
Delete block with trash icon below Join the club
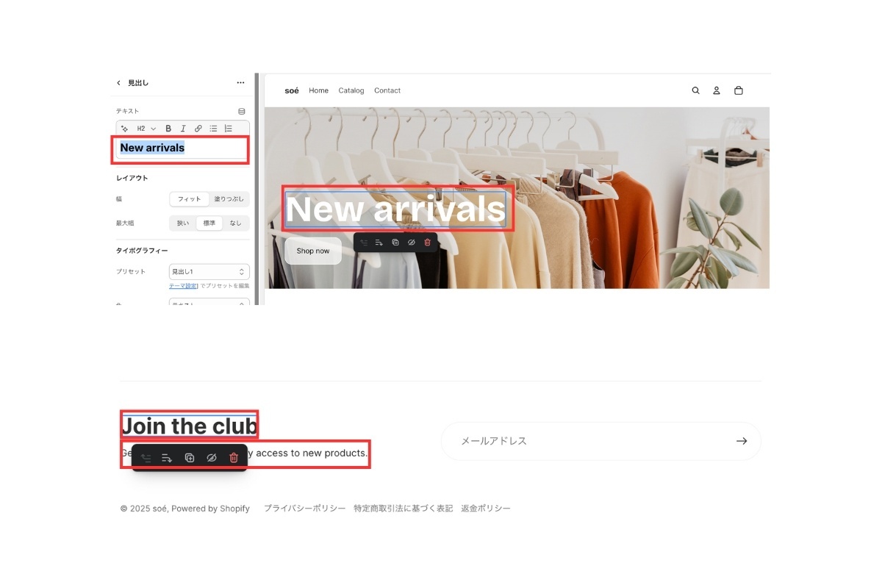click(234, 458)
